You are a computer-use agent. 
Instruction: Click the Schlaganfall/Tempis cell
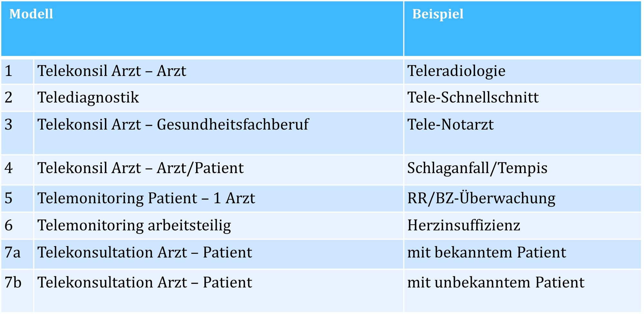tap(477, 168)
